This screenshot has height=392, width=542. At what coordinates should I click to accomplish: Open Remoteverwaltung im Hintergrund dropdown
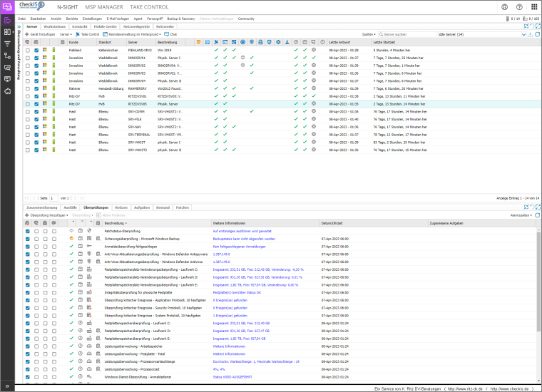(x=132, y=34)
